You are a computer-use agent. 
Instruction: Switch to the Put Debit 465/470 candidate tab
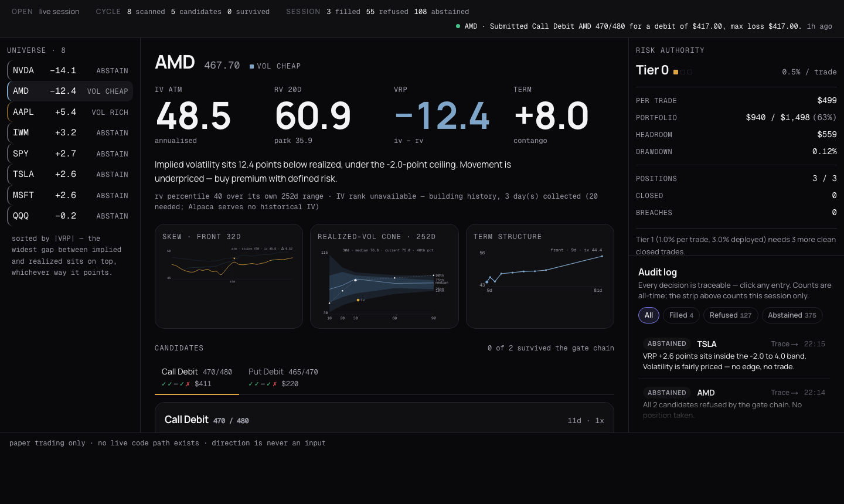283,377
